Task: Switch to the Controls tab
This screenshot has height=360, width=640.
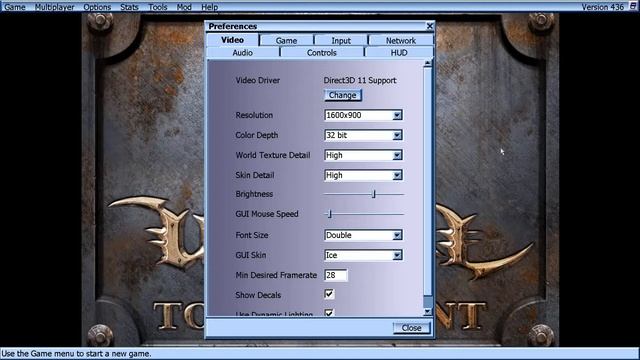Action: 322,53
